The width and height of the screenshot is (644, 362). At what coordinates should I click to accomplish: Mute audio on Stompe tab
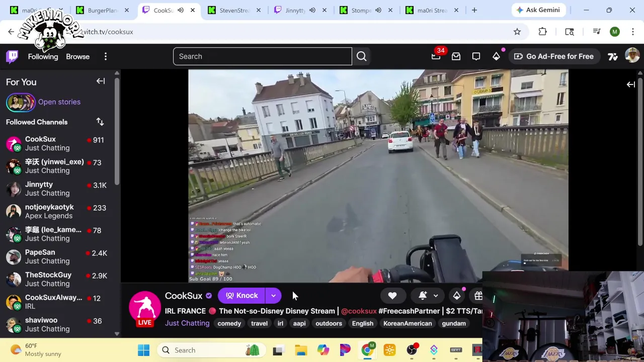tap(378, 10)
